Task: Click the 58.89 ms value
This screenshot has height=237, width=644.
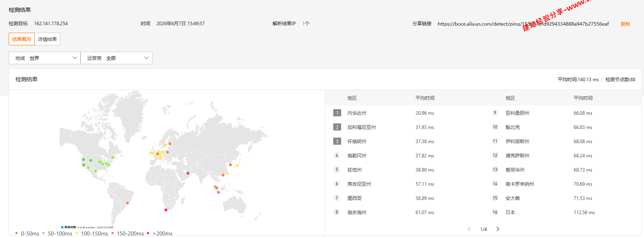Action: [x=424, y=198]
